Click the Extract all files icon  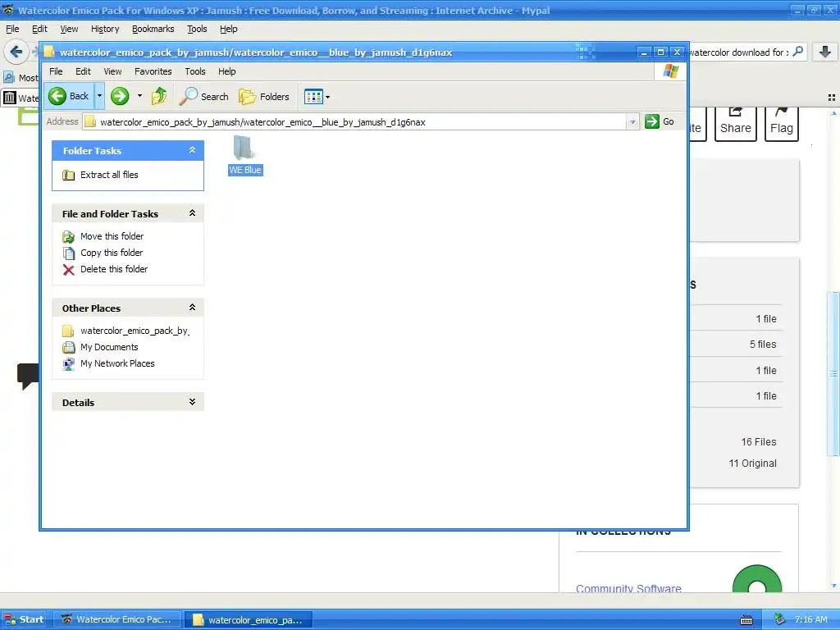69,176
